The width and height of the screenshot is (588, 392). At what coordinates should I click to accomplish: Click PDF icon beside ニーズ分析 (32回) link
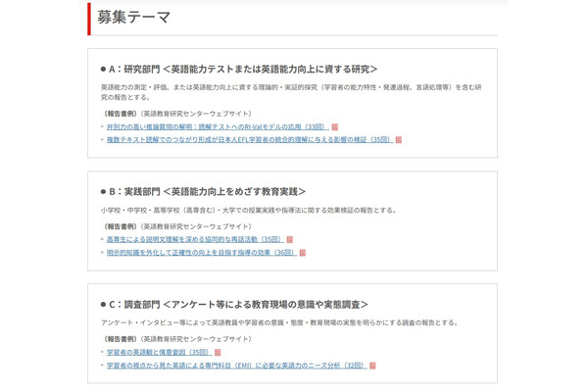pos(372,366)
